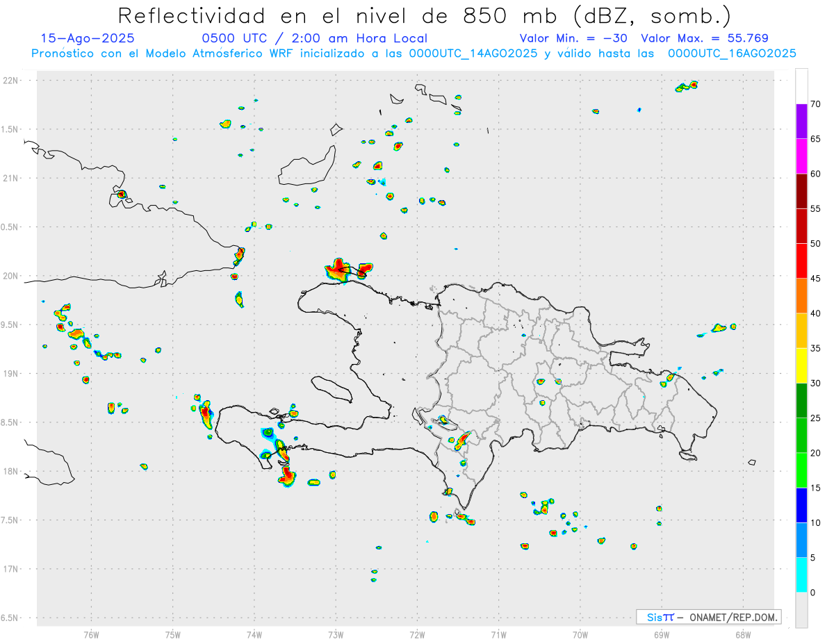
Task: Select the 'Valor Min. = -30' text
Action: (573, 39)
